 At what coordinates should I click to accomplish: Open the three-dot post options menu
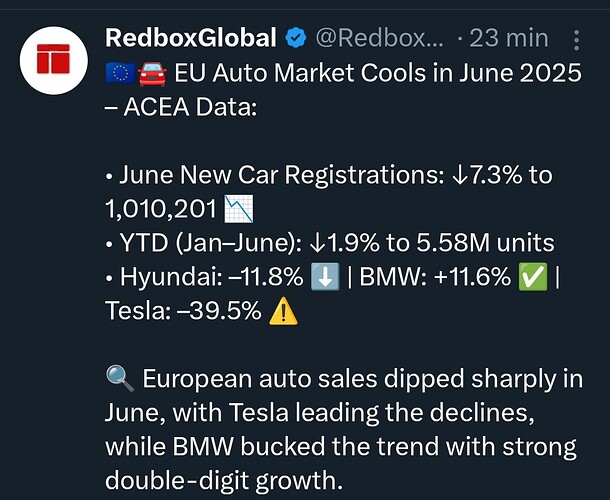click(x=577, y=39)
